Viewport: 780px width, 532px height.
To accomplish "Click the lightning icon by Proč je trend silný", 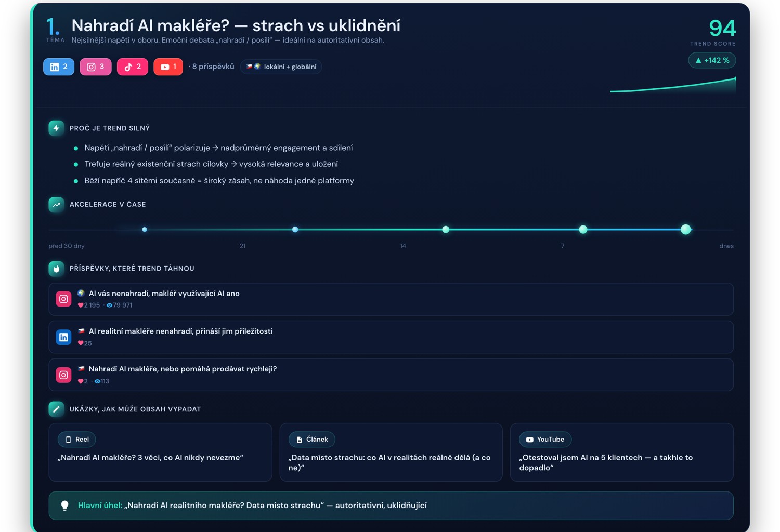I will [x=56, y=128].
